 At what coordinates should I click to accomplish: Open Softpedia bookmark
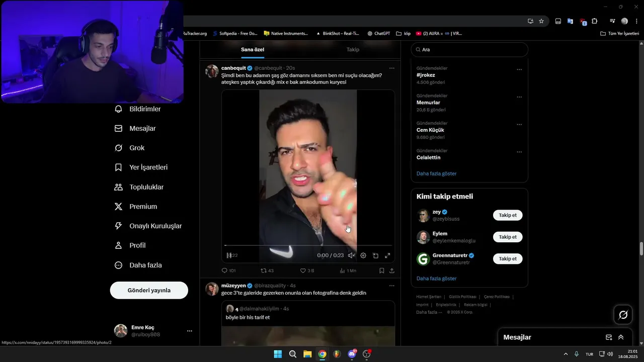(x=235, y=34)
